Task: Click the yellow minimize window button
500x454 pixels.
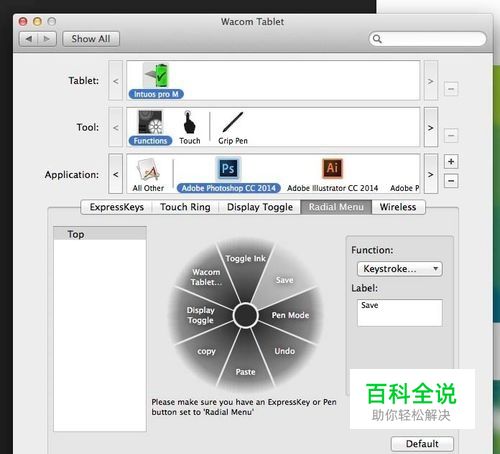Action: coord(37,22)
